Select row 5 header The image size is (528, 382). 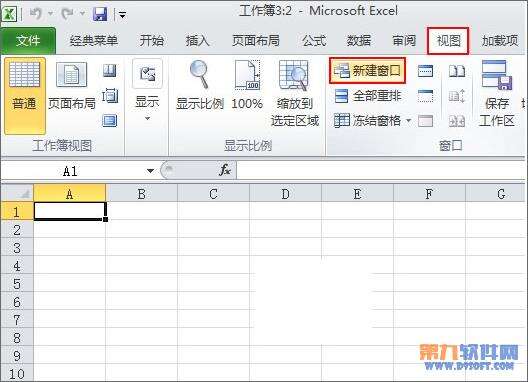pos(17,284)
